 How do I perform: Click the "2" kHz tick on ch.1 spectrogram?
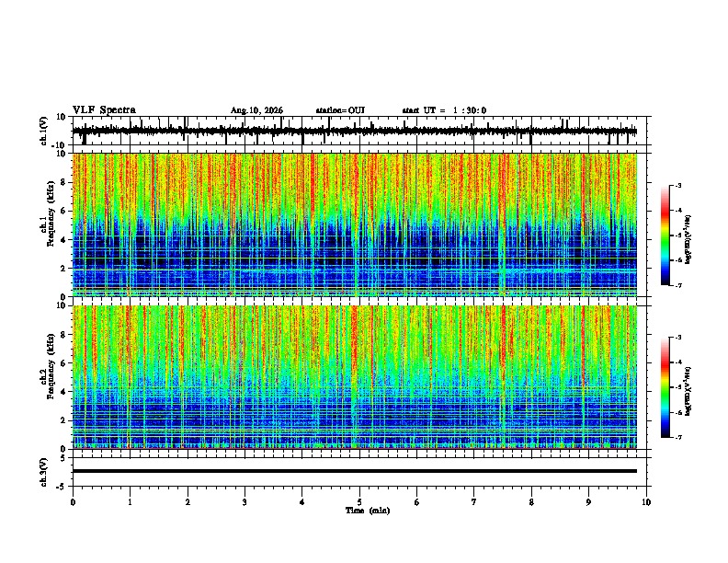[63, 268]
